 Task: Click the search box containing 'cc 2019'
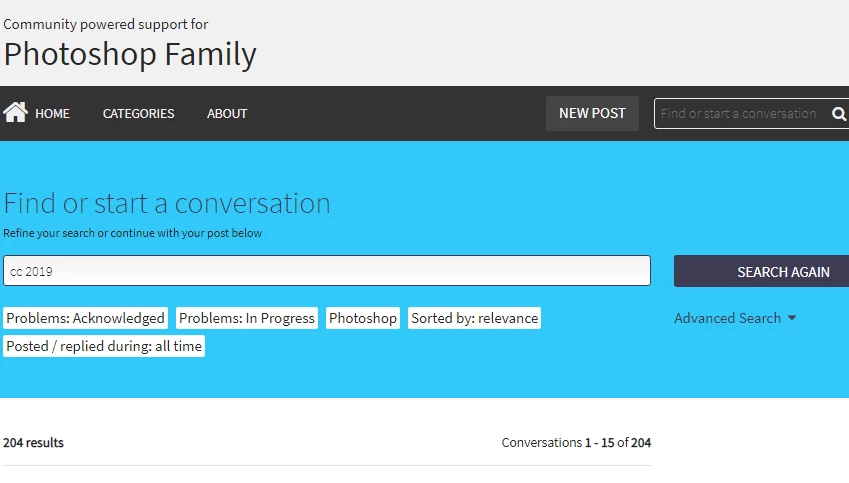coord(327,271)
